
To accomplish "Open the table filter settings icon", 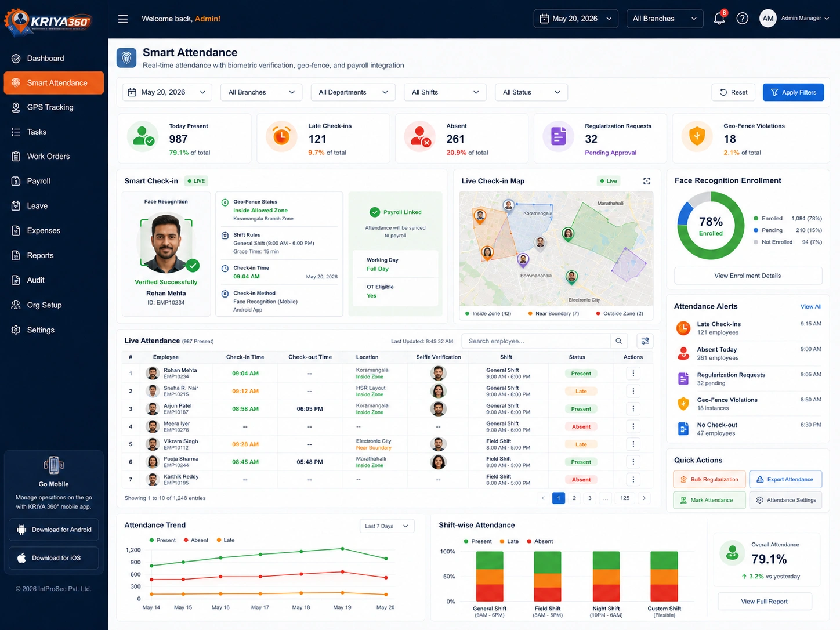I will (645, 341).
